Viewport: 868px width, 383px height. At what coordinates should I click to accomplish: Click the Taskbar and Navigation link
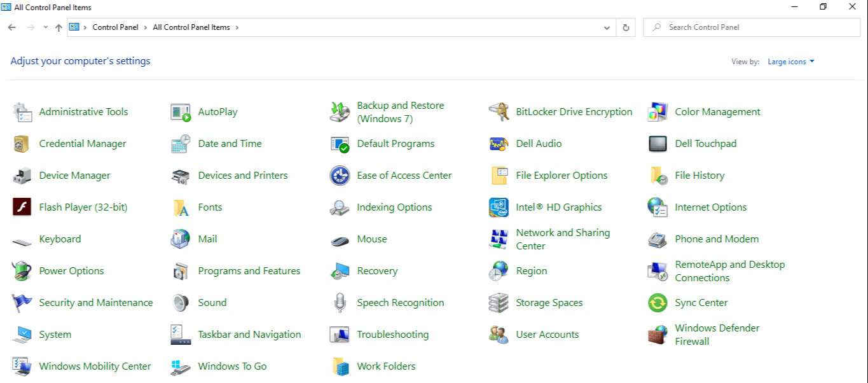pyautogui.click(x=249, y=335)
